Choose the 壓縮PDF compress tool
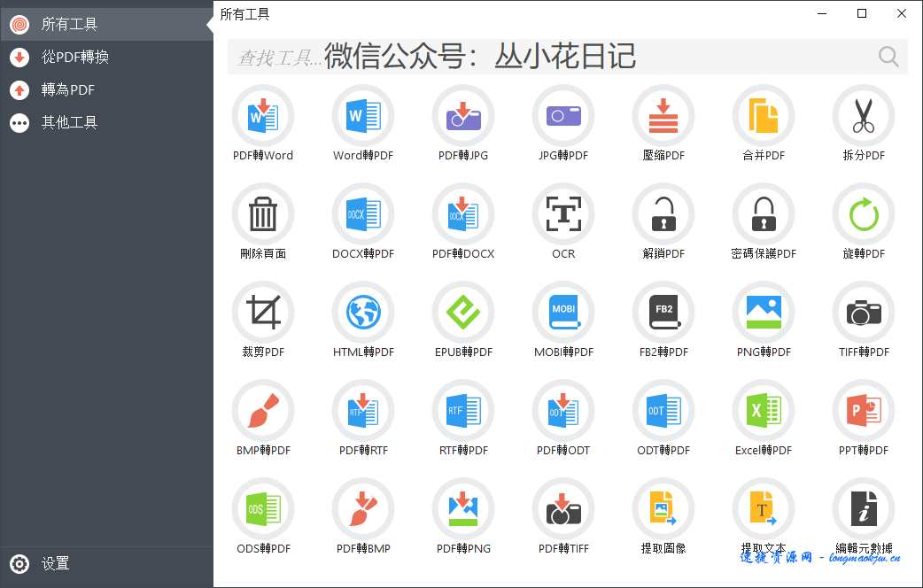 [x=663, y=116]
